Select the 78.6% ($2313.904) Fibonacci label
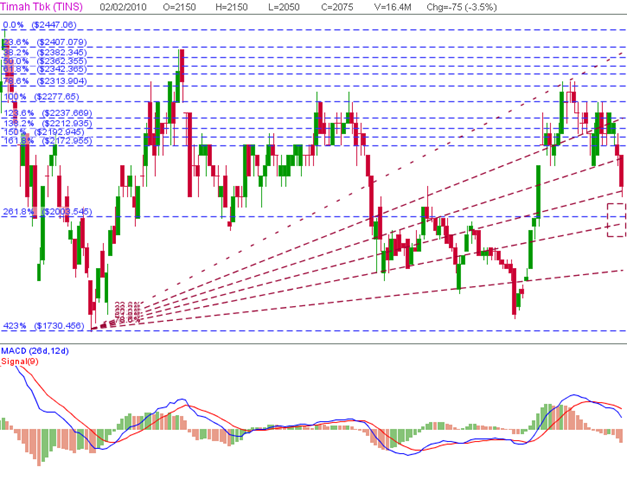This screenshot has width=627, height=480. pyautogui.click(x=45, y=81)
